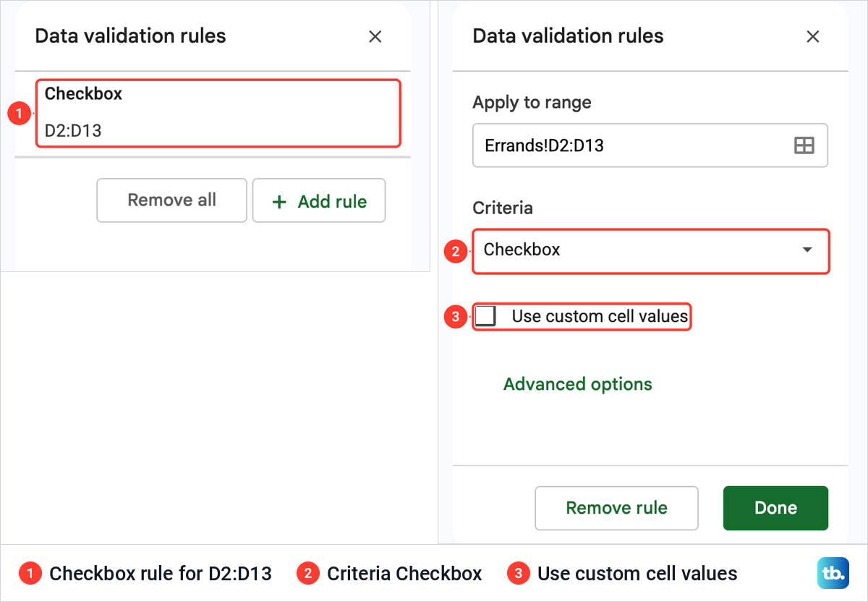The width and height of the screenshot is (868, 602).
Task: Open the Checkbox rule for D2:D13
Action: [x=218, y=114]
